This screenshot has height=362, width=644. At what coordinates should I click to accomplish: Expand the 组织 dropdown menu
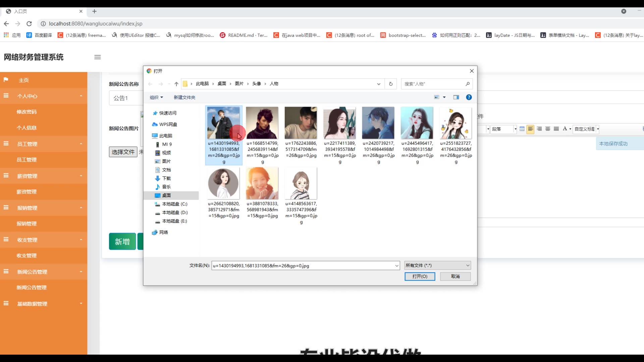pos(156,97)
